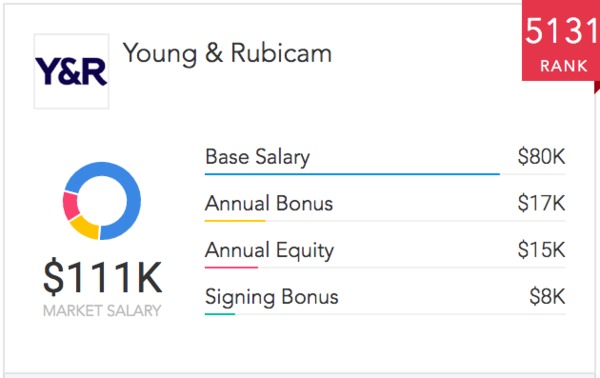Click the yellow Annual Bonus bar

click(x=235, y=221)
